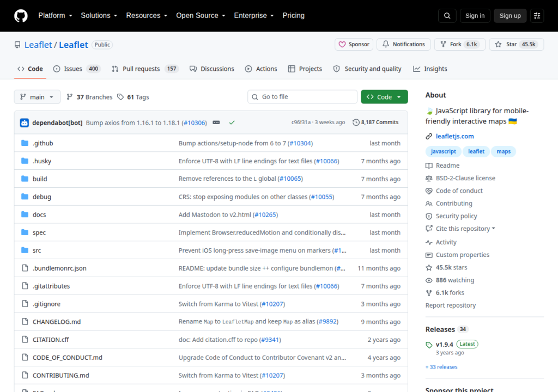Switch to Security and quality tab
Screen dimensions: 558x392
(367, 69)
